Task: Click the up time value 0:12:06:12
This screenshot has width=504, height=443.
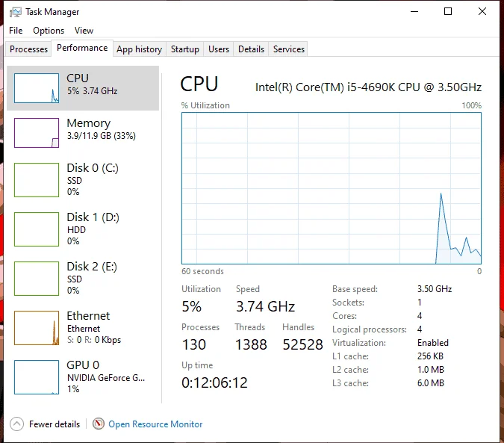Action: [214, 382]
